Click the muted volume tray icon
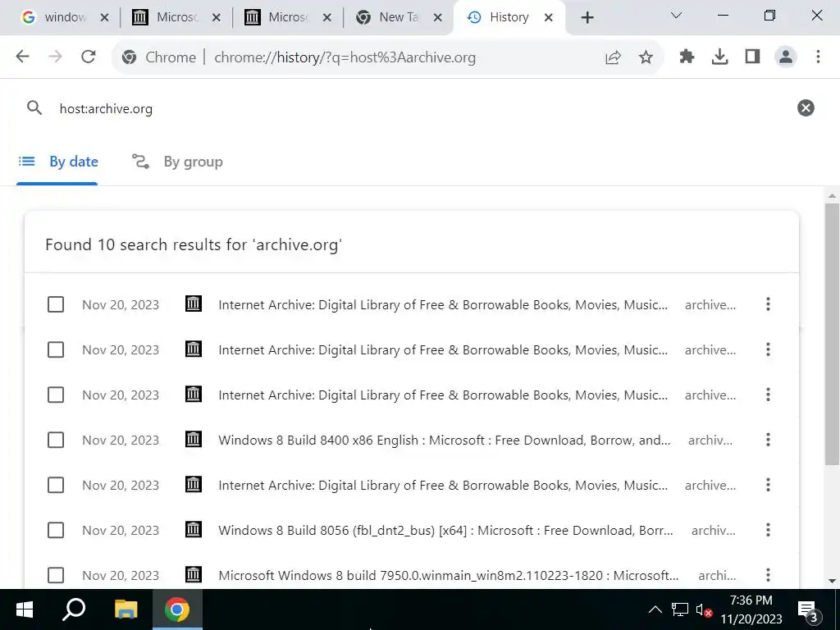Image resolution: width=840 pixels, height=630 pixels. point(704,609)
